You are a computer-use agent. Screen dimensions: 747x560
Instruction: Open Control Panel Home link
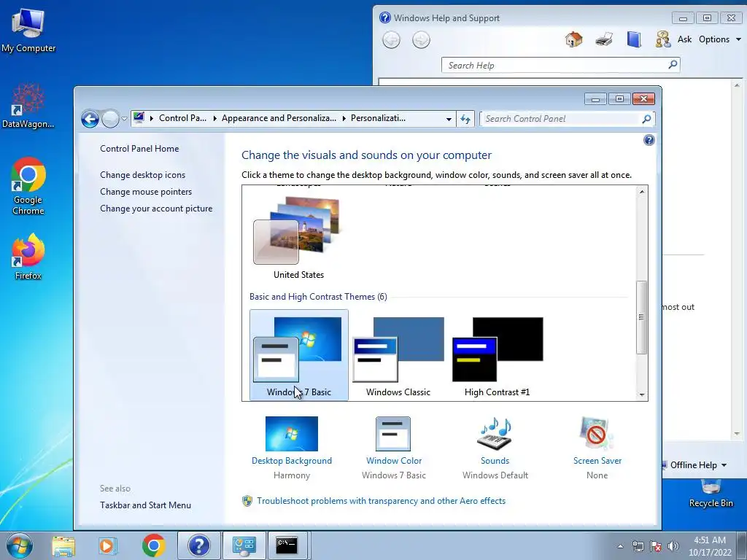click(x=139, y=149)
